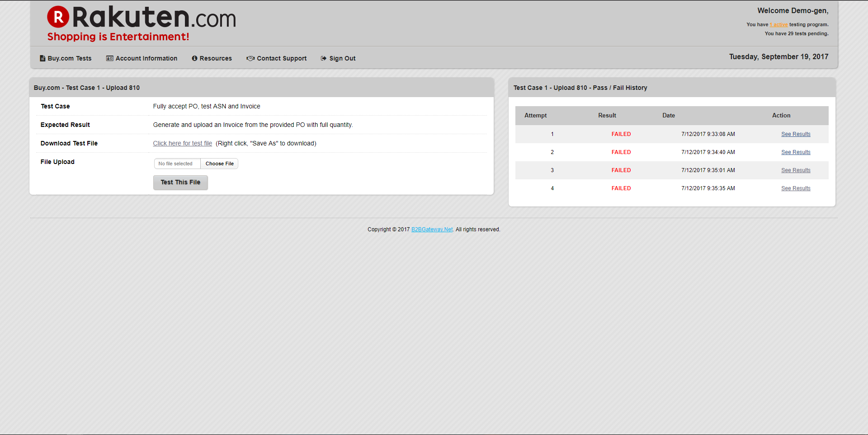The height and width of the screenshot is (435, 868).
Task: Click the Attempt column header
Action: tap(536, 116)
